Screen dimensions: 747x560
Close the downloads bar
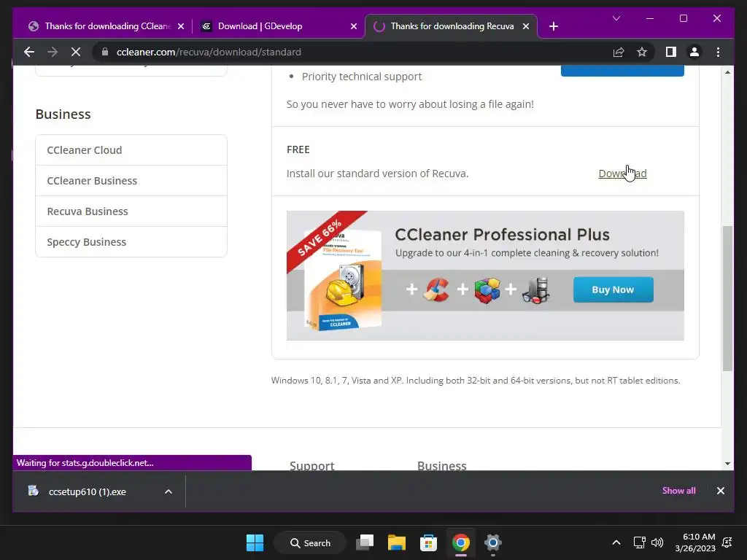pyautogui.click(x=720, y=491)
